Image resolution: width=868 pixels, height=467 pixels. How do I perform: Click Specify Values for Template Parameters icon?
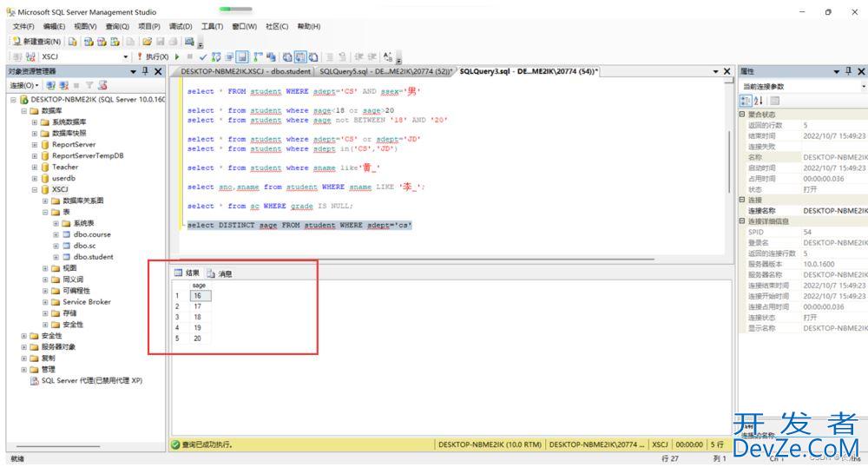pyautogui.click(x=388, y=56)
